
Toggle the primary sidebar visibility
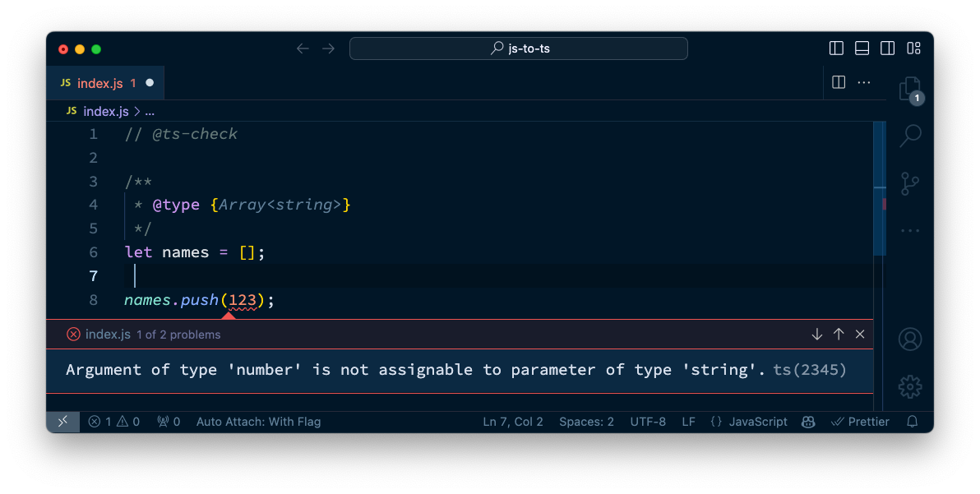[x=836, y=48]
